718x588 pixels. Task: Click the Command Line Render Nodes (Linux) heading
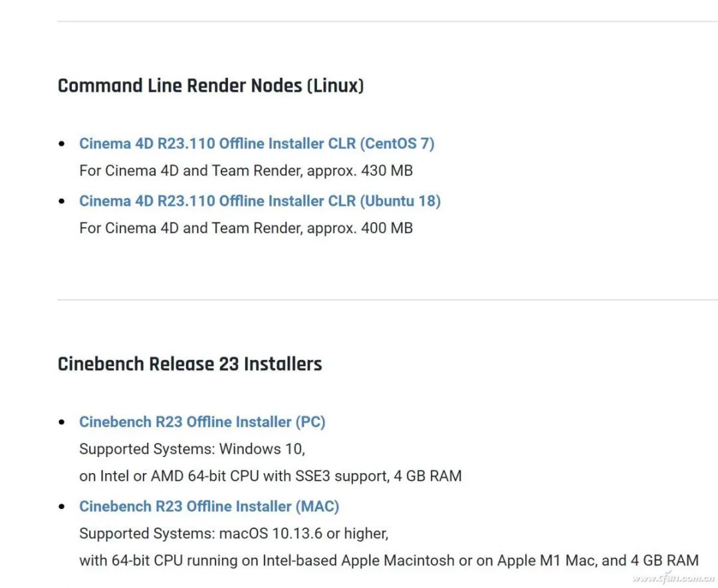(x=210, y=86)
